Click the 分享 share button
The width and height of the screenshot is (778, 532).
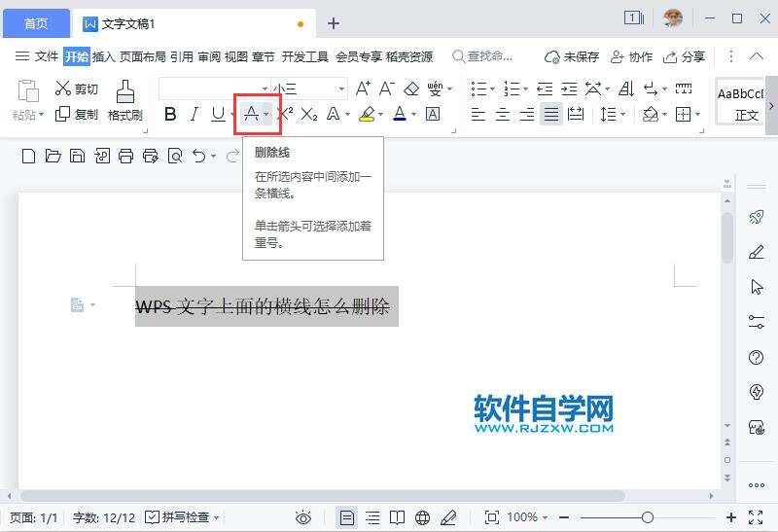point(684,56)
